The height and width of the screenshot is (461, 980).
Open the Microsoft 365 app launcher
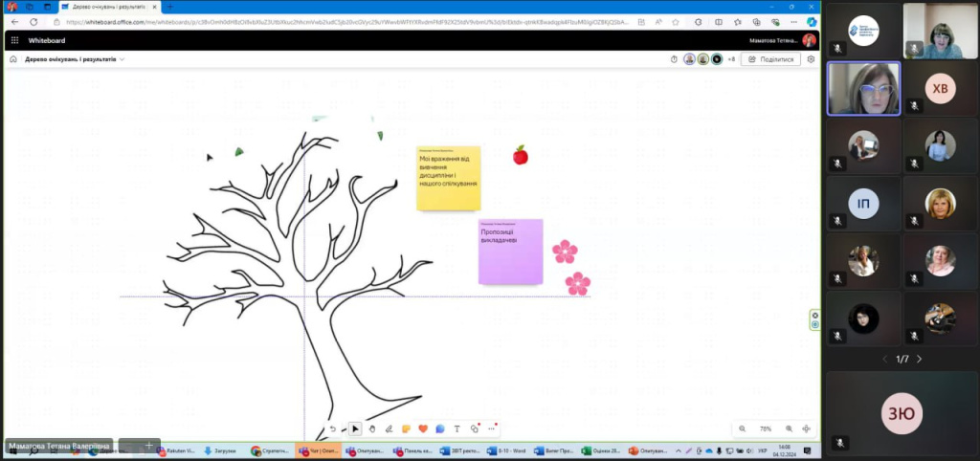coord(15,40)
